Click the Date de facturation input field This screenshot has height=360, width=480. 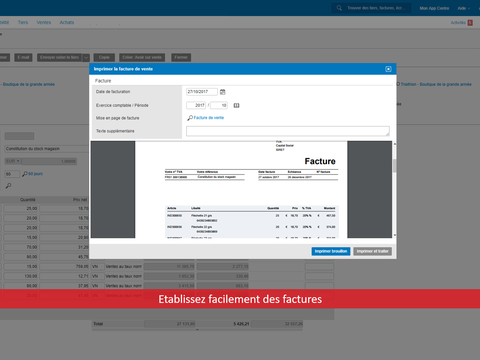pyautogui.click(x=202, y=92)
